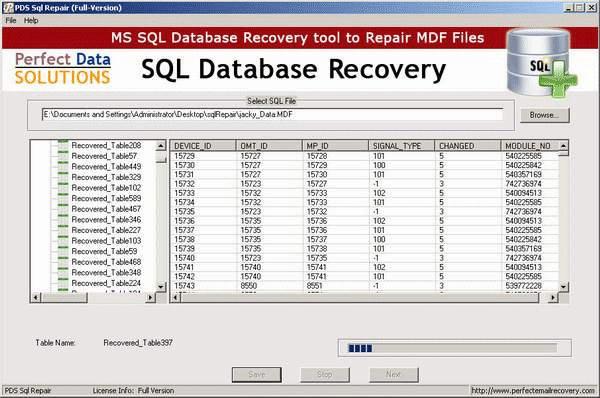This screenshot has height=398, width=600.
Task: Click the table icon beside Recovered_Table329
Action: [x=63, y=176]
